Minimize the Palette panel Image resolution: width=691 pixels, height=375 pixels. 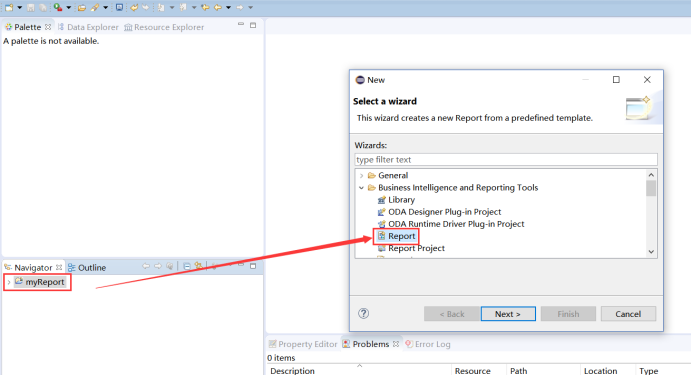tap(241, 25)
